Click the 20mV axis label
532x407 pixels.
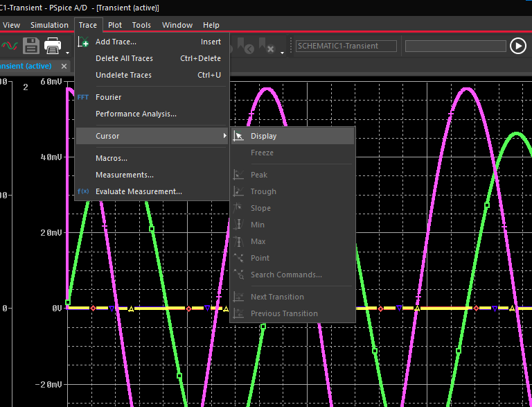tap(51, 233)
